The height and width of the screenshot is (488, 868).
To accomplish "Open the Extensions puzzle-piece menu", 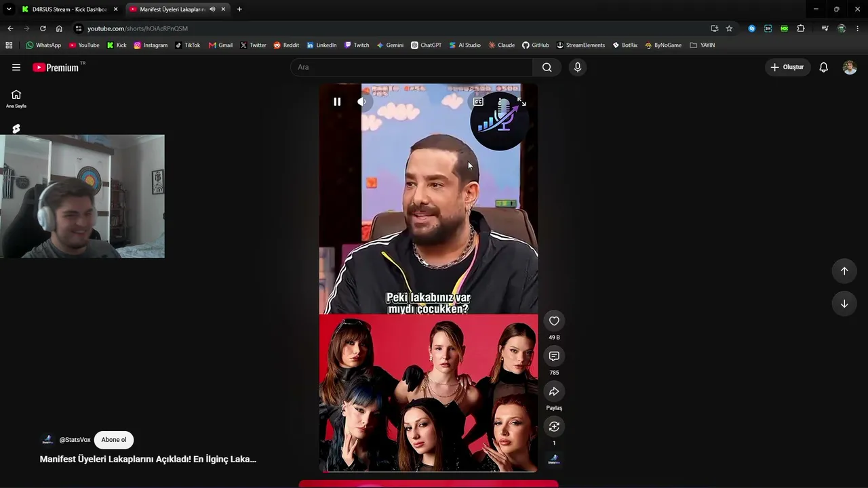I will [x=801, y=28].
